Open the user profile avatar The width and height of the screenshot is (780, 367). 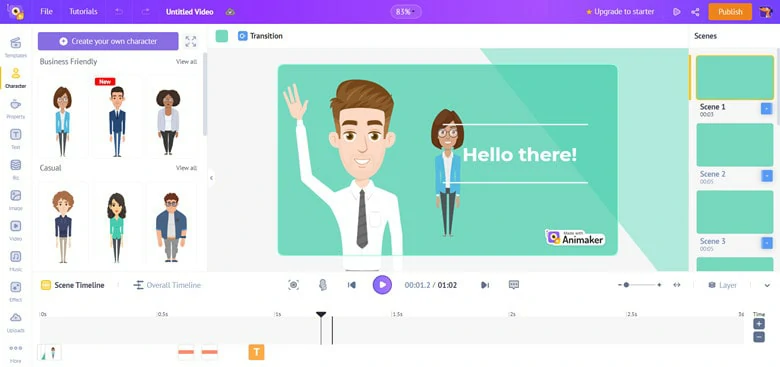(766, 11)
